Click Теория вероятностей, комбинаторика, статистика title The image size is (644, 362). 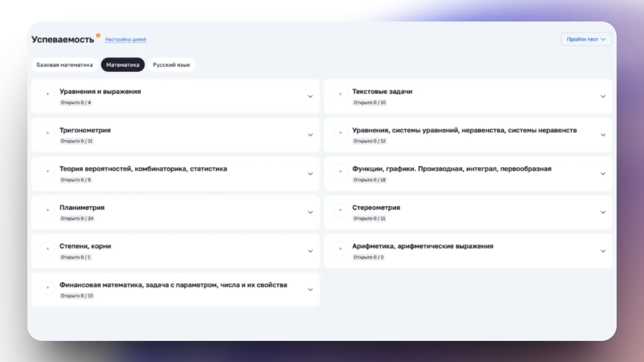click(143, 169)
